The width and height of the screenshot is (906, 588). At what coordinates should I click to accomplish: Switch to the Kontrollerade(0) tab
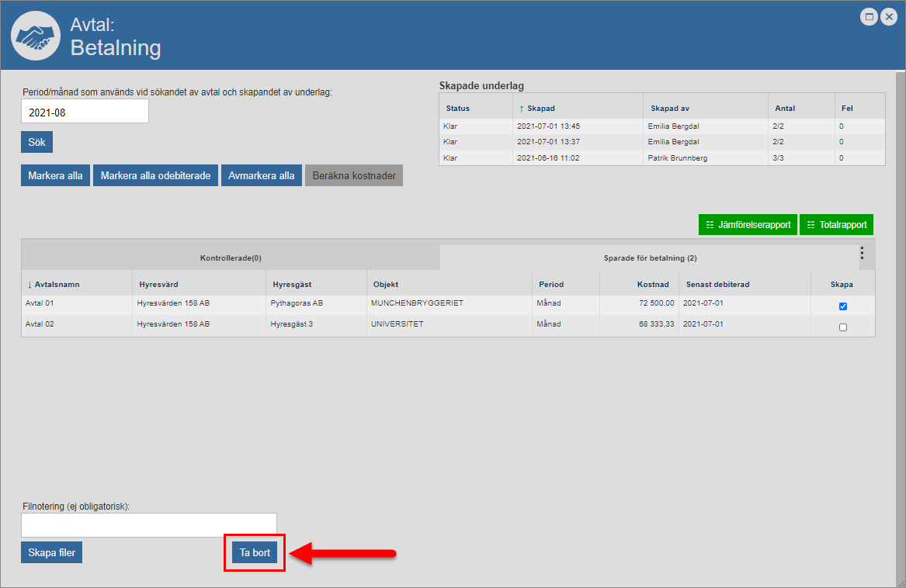tap(231, 258)
